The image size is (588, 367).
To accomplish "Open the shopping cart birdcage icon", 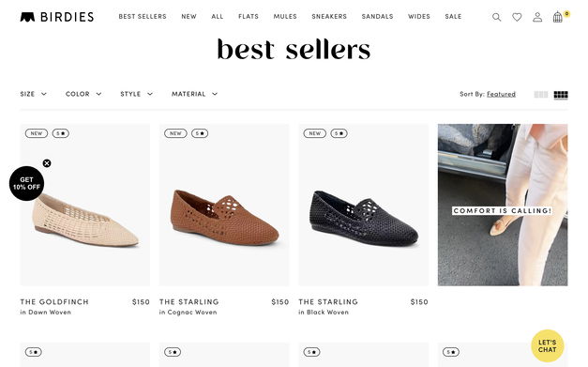I will pyautogui.click(x=558, y=17).
